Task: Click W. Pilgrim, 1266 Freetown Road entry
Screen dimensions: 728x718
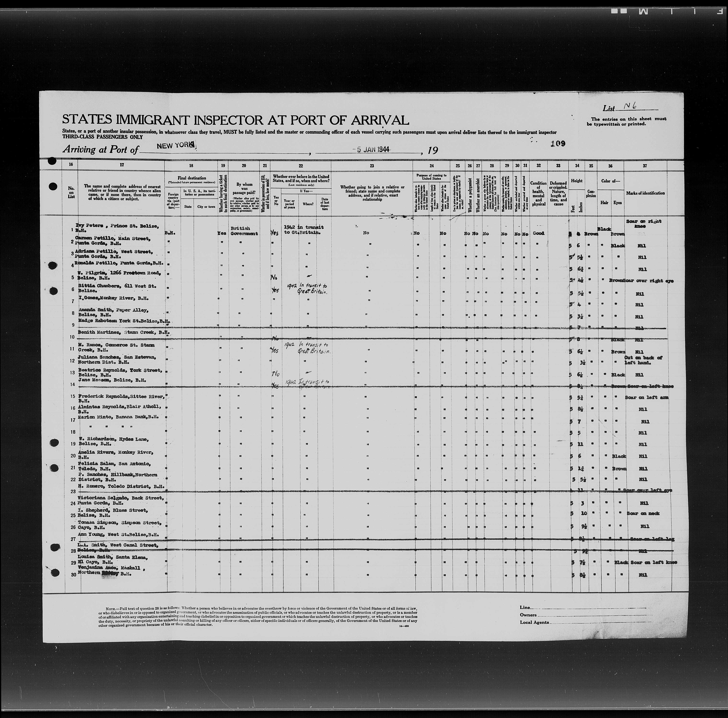Action: click(119, 275)
